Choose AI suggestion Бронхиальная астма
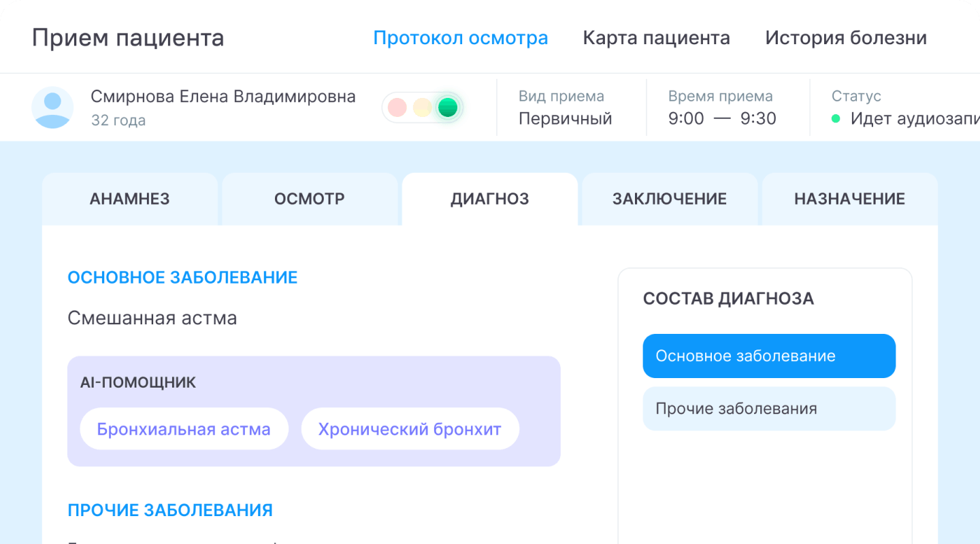Screen dimensions: 980x544 184,429
